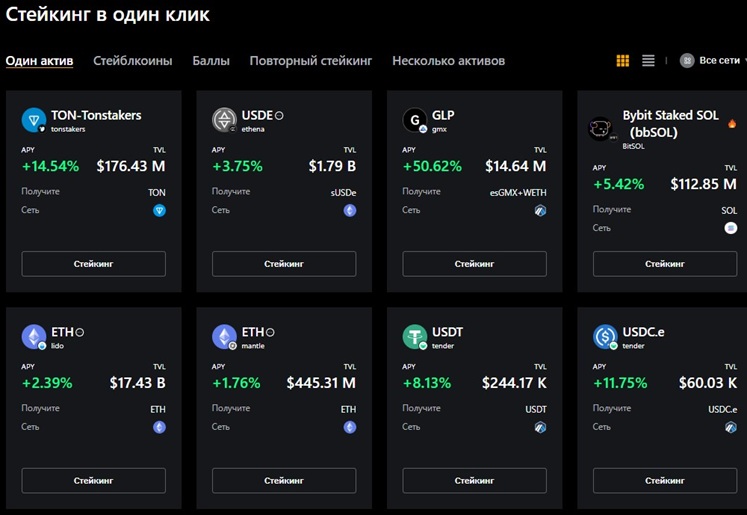Click the ETH mantle coin logo

coord(224,337)
